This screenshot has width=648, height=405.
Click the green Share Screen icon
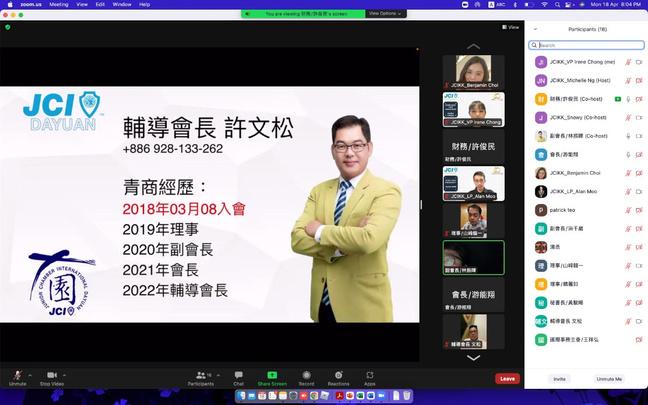272,375
